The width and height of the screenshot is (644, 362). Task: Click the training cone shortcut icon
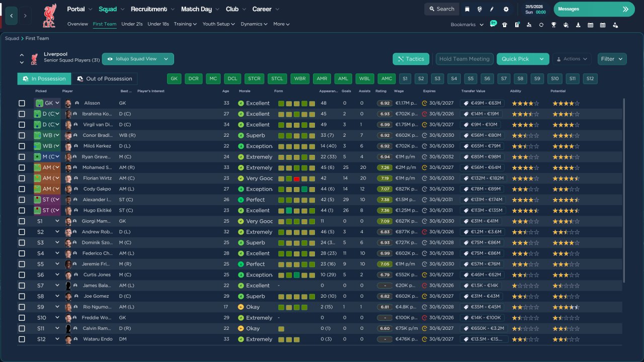(578, 25)
